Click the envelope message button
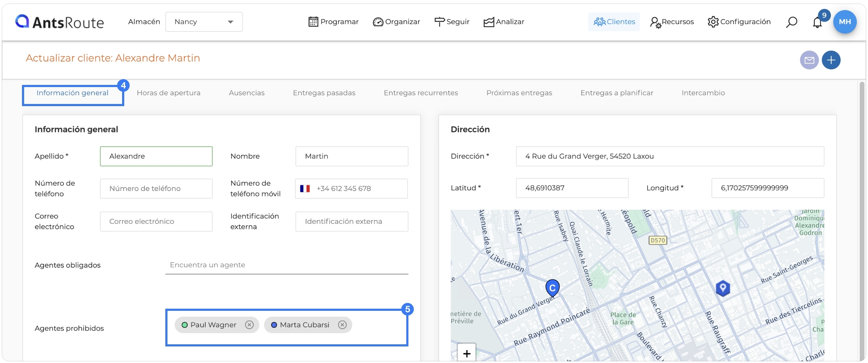The height and width of the screenshot is (363, 868). tap(809, 60)
